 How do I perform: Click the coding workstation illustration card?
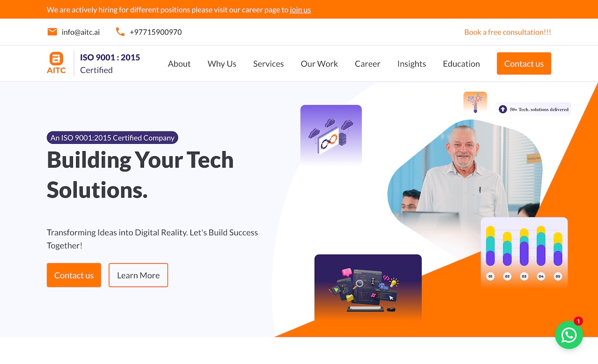coord(368,287)
